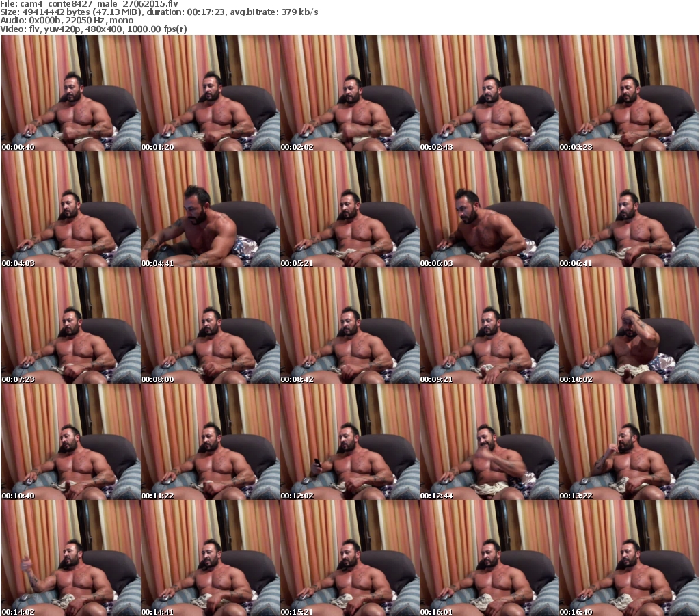
Task: Open the thumbnail frame stamped 00:07:23
Action: pos(71,325)
